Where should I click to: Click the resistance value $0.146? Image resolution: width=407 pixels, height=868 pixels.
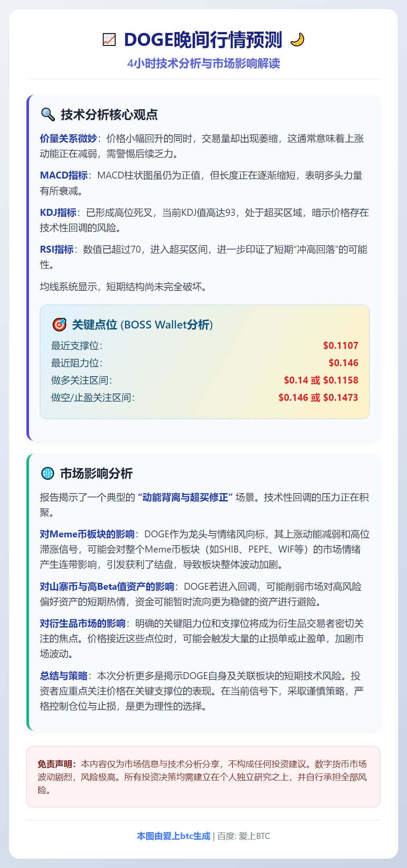pyautogui.click(x=343, y=363)
